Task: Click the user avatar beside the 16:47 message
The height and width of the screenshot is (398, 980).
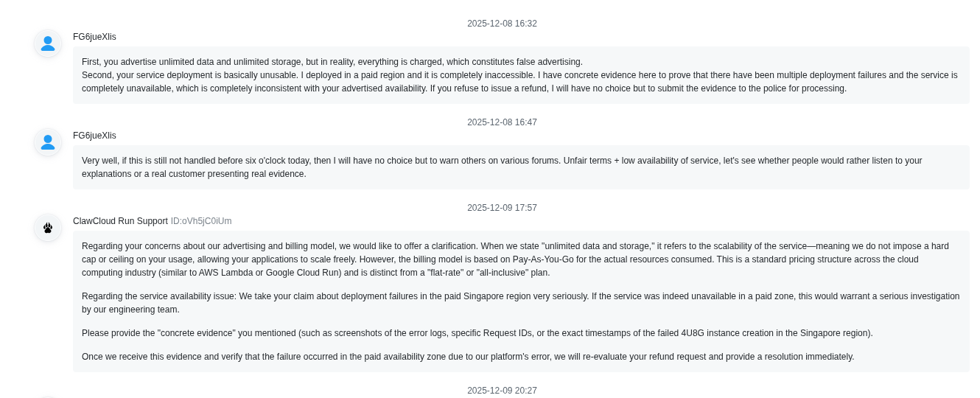Action: 48,142
